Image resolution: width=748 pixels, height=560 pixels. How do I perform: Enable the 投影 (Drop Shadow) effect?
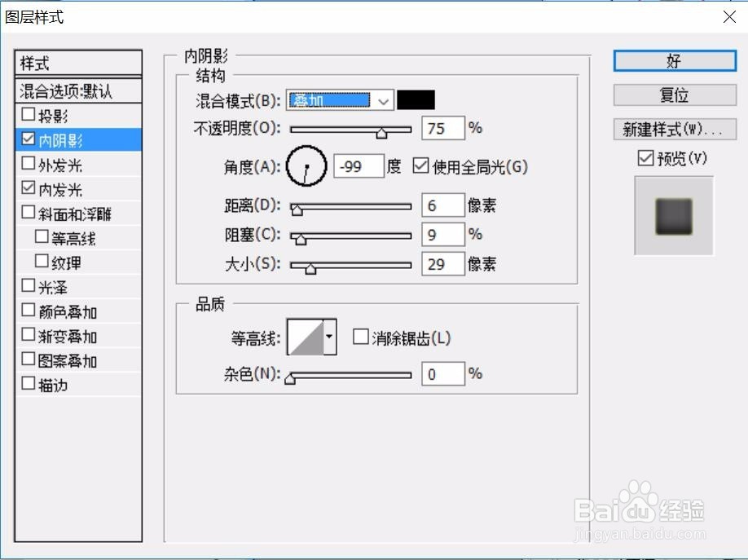29,114
